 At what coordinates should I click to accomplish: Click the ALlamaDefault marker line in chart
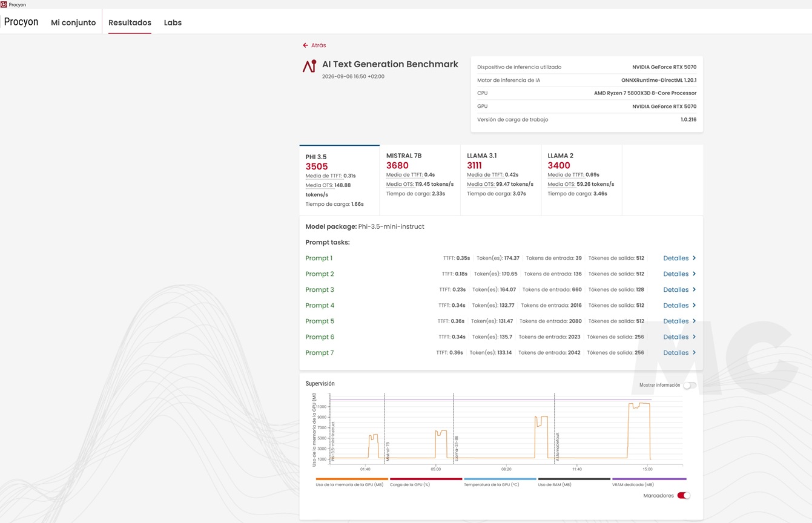[555, 429]
